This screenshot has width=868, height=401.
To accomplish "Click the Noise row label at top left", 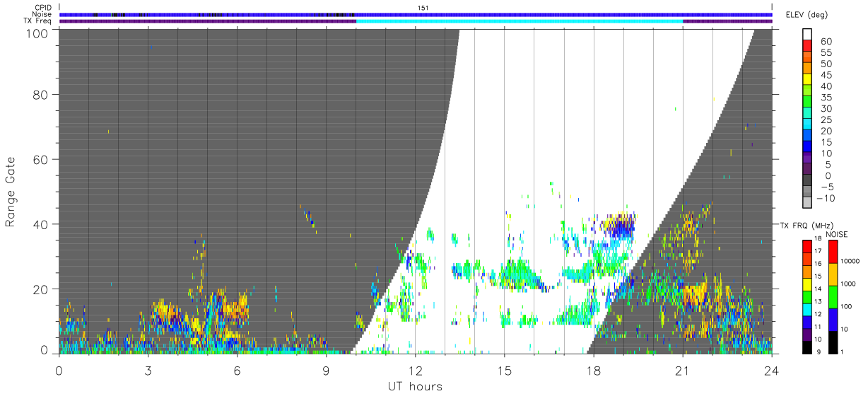I will [41, 14].
